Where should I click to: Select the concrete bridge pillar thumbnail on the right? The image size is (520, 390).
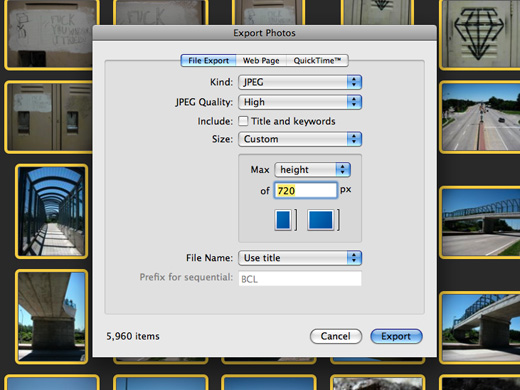tap(480, 327)
